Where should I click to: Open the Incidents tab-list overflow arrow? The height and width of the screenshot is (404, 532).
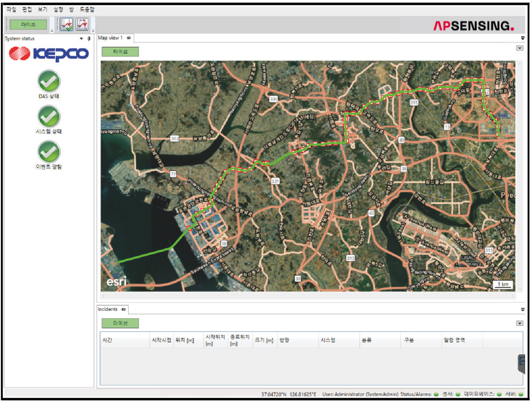pyautogui.click(x=523, y=310)
